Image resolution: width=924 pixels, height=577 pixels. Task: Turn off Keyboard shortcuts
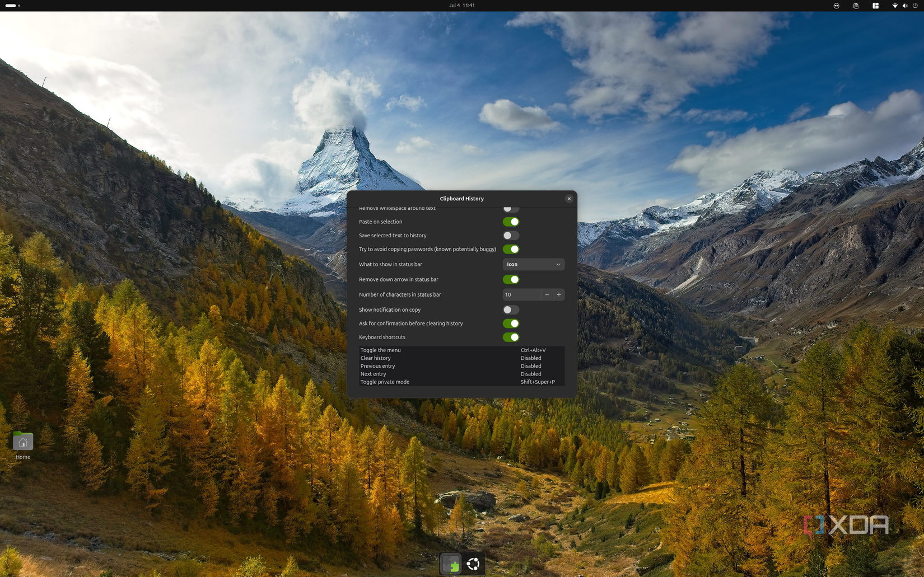click(x=511, y=337)
